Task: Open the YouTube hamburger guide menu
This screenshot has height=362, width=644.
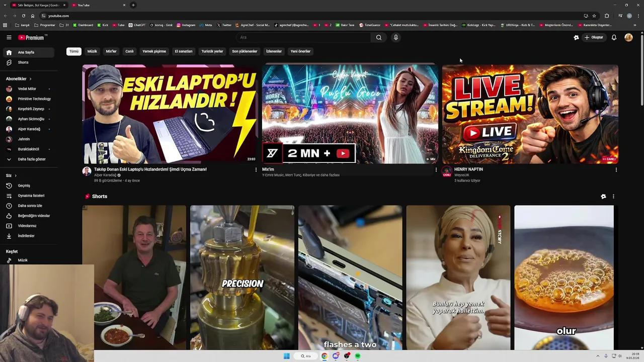Action: click(x=9, y=37)
